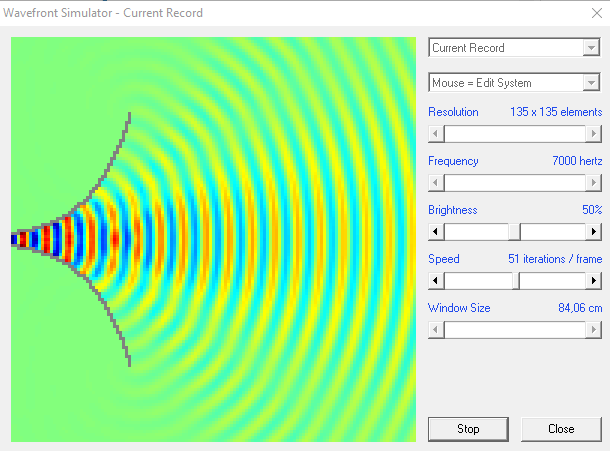Screen dimensions: 610x451
Task: Close the Wavefront Simulator window
Action: point(597,13)
